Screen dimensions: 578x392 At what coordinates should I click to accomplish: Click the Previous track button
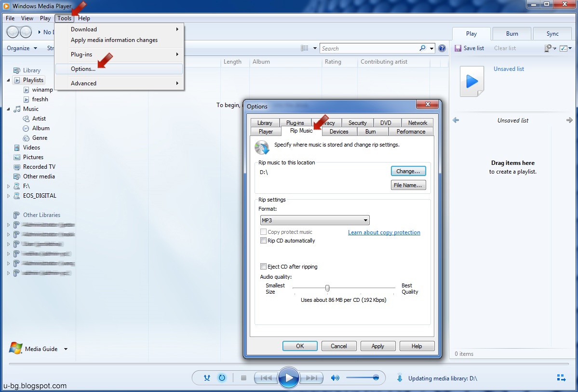[x=266, y=378]
